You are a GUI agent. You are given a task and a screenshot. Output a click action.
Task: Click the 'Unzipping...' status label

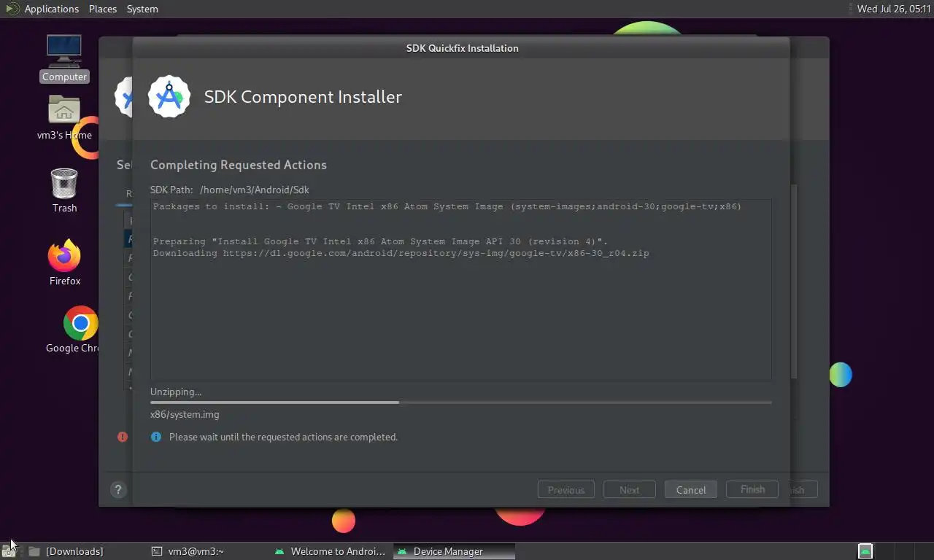click(x=176, y=392)
